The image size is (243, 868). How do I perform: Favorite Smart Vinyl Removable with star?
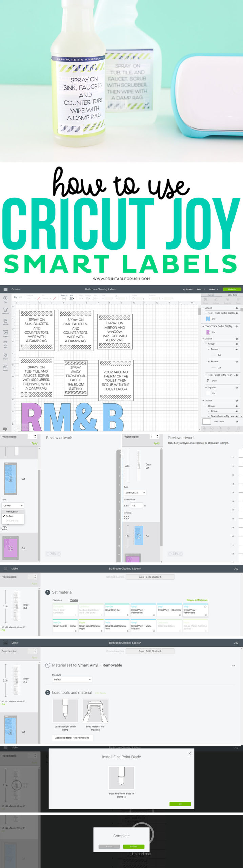tap(205, 607)
